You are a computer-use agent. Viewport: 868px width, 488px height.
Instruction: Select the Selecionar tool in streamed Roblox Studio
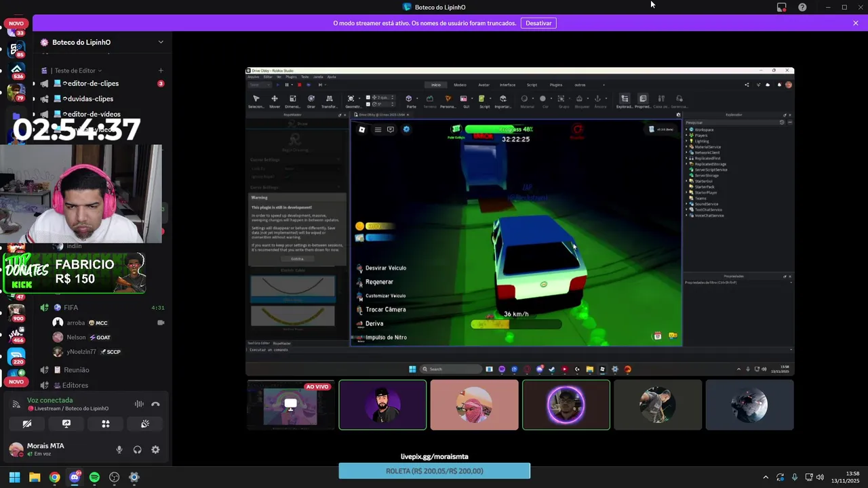coord(256,102)
